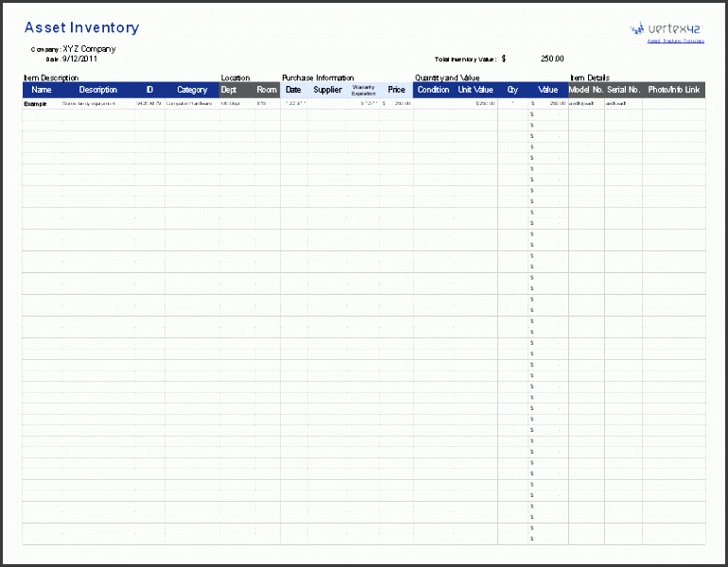Select the Price column header
The width and height of the screenshot is (728, 567).
(396, 90)
